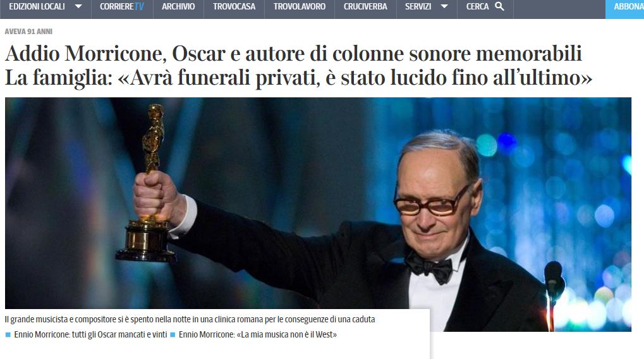Click the Abbonati subscribe button
The image size is (644, 359).
point(624,8)
